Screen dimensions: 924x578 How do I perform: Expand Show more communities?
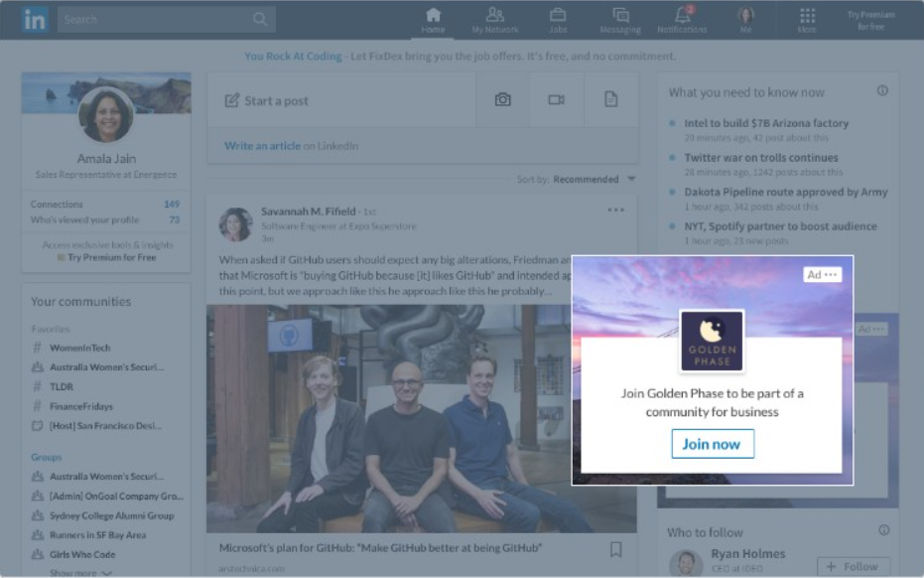80,573
